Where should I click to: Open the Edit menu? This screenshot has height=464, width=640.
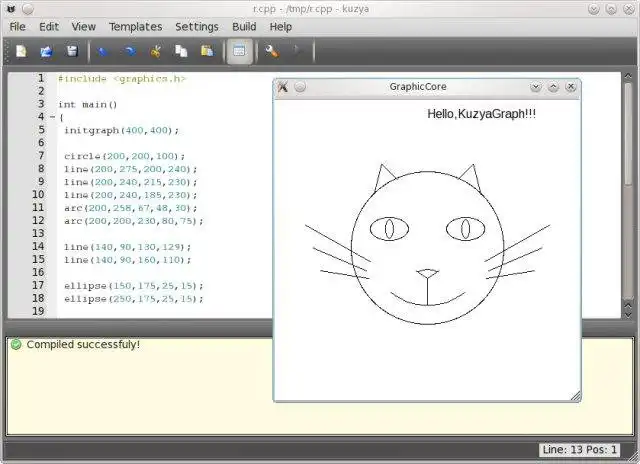(x=49, y=27)
